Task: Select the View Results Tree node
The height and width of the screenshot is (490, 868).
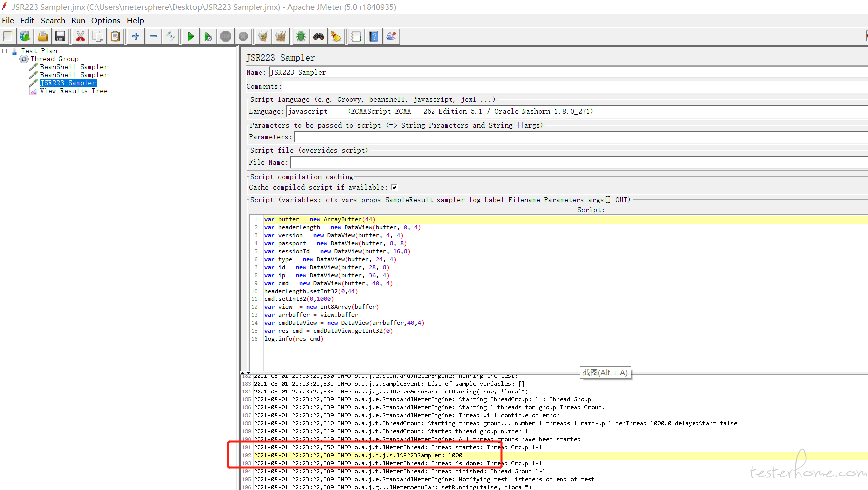Action: click(x=74, y=91)
